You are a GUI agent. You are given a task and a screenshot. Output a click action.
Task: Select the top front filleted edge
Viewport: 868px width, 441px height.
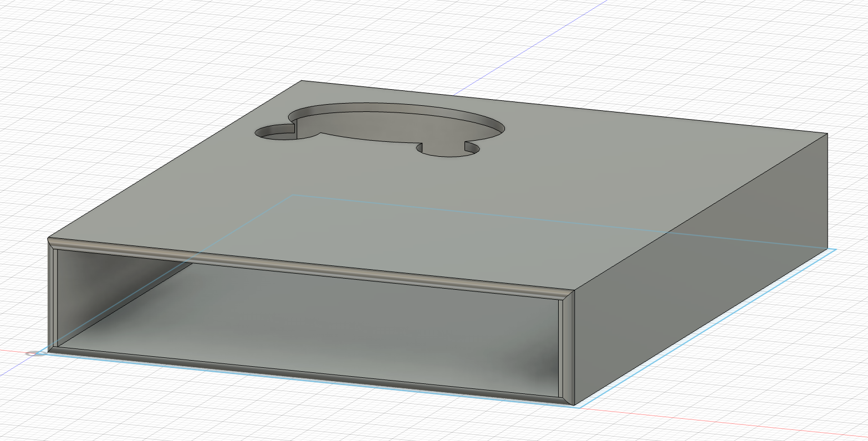310,266
